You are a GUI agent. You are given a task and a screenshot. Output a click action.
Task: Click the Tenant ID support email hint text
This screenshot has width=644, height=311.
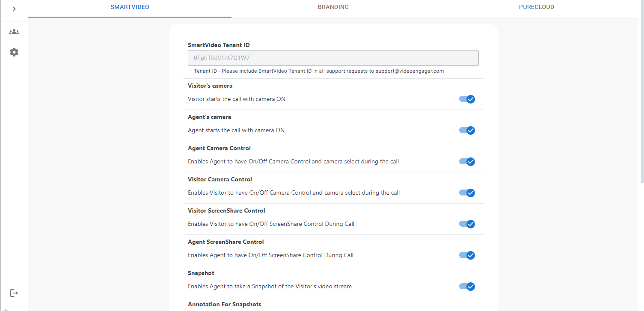tap(319, 71)
